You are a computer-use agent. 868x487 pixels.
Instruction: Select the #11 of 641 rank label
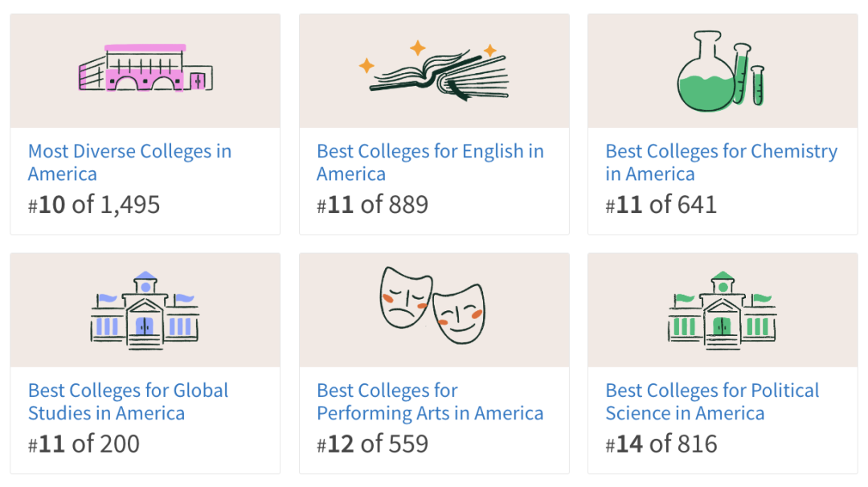661,205
